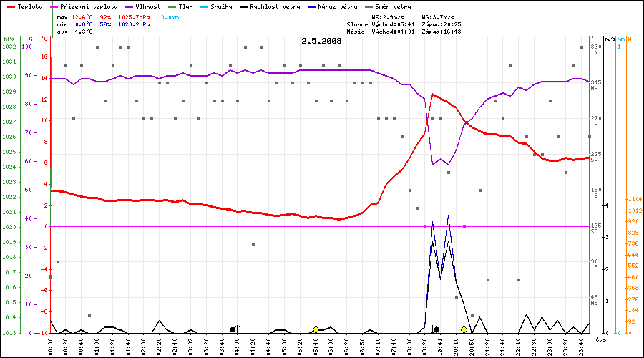Click the max pressure value 1025.7hPa
644x358 pixels.
click(134, 17)
